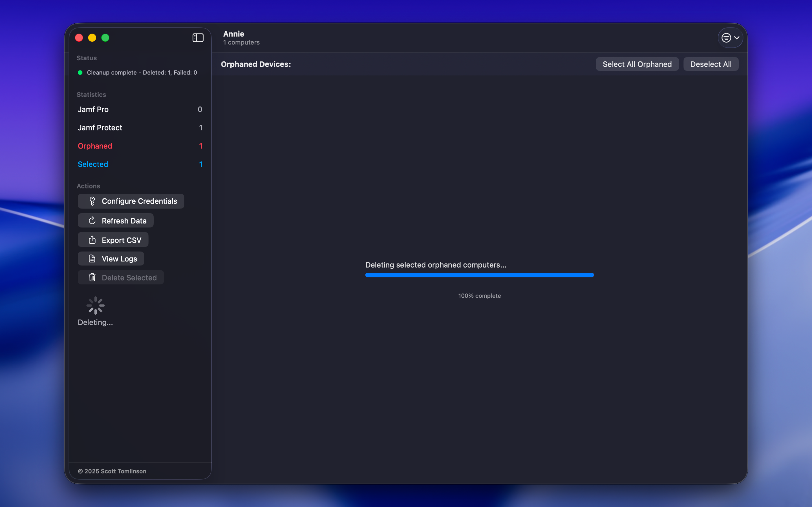The width and height of the screenshot is (812, 507).
Task: Click the filter list circle icon
Action: (726, 38)
